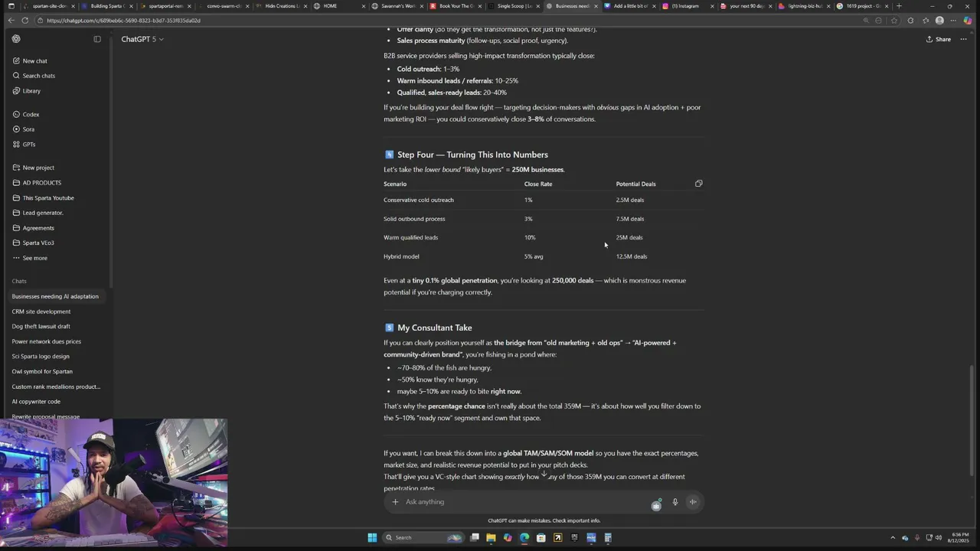Open Microsoft Edge from the taskbar

[524, 538]
